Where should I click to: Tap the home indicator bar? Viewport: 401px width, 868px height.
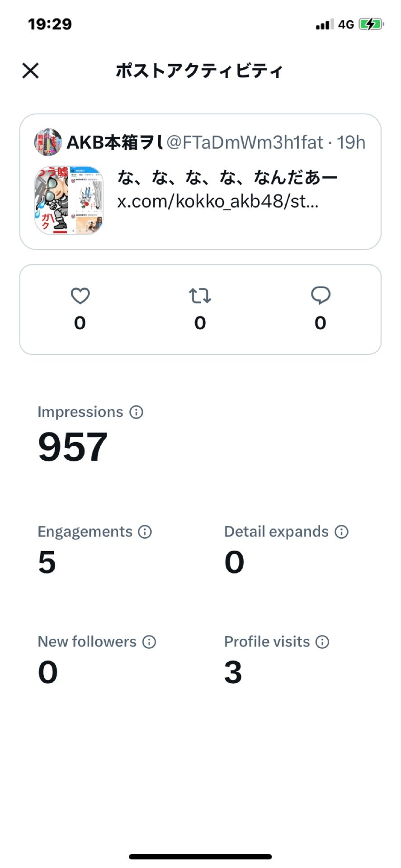coord(200,856)
